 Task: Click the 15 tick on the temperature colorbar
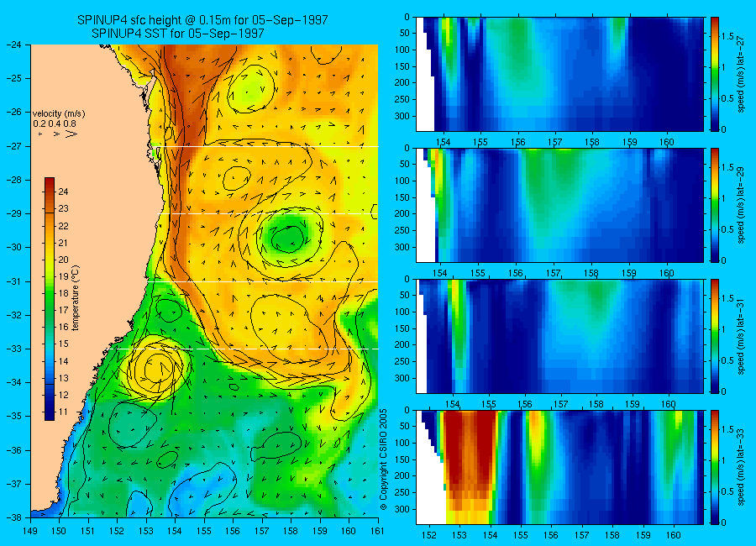[x=63, y=344]
